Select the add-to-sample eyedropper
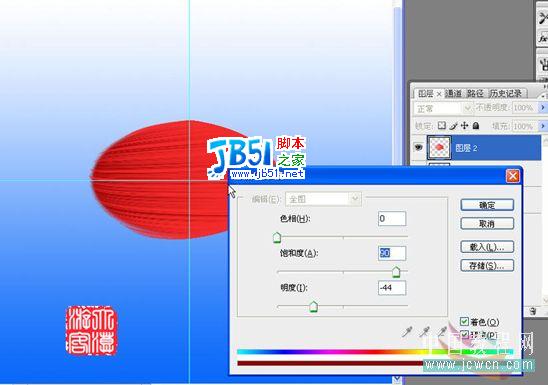The image size is (548, 385). click(x=424, y=332)
